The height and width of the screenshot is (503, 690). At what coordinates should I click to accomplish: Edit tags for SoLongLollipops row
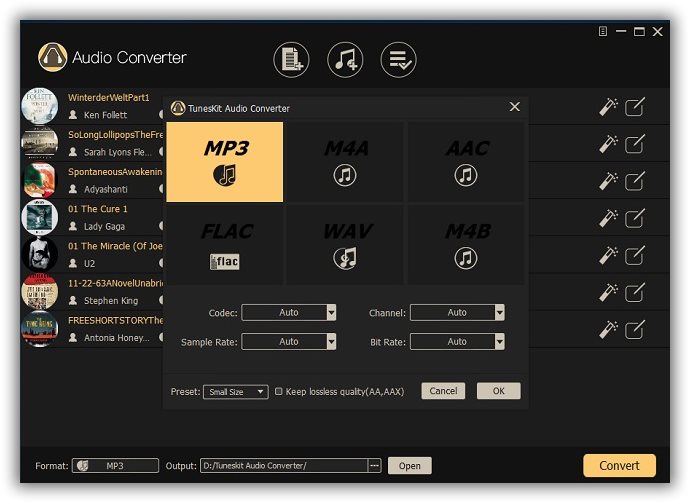point(635,144)
